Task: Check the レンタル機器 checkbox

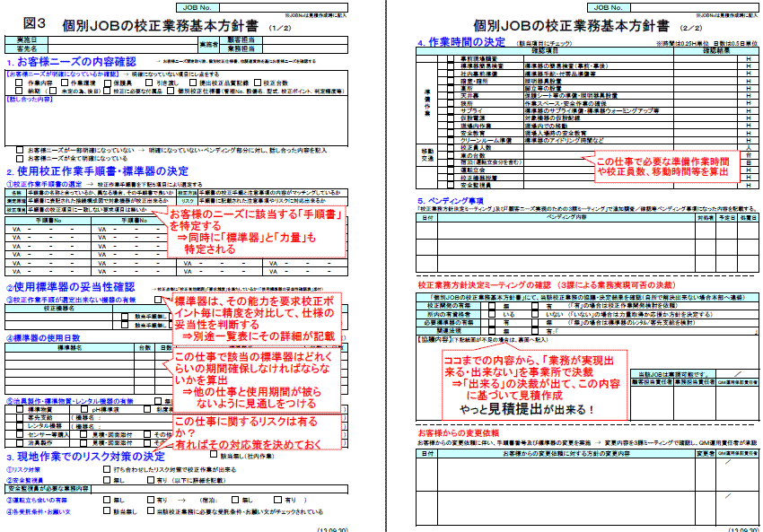Action: [x=20, y=426]
